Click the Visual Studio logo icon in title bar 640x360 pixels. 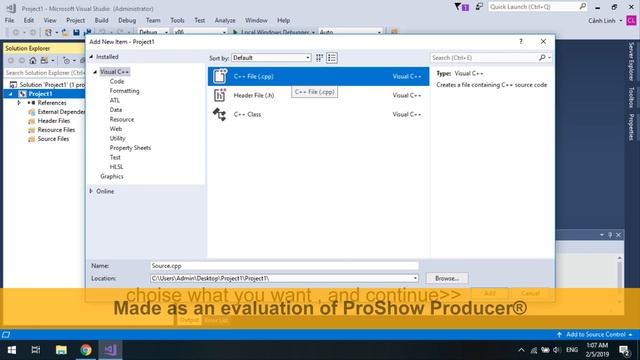click(11, 8)
